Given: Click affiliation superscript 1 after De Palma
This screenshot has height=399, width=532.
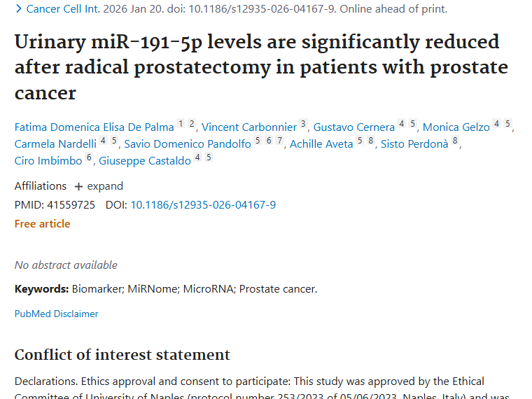Looking at the screenshot, I should tap(181, 124).
